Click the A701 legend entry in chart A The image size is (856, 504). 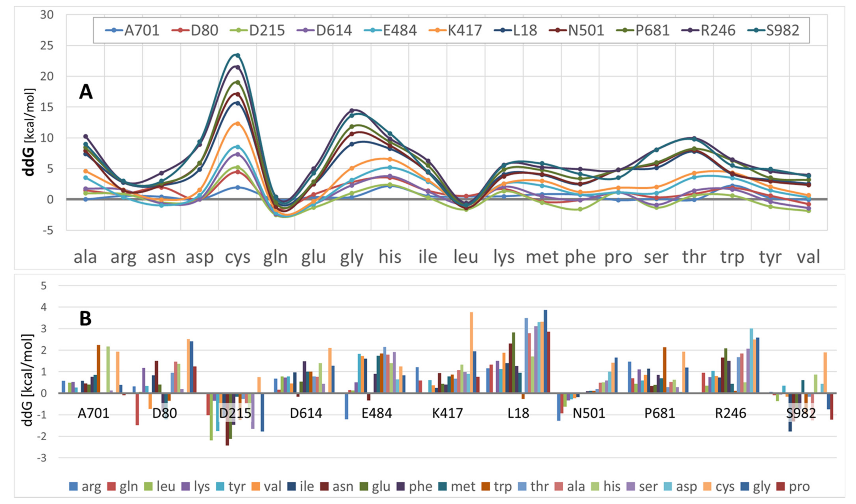coord(141,31)
